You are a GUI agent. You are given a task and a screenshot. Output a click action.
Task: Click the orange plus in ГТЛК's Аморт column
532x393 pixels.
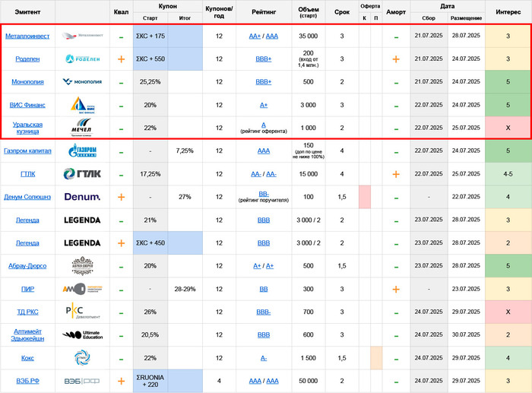(x=395, y=174)
